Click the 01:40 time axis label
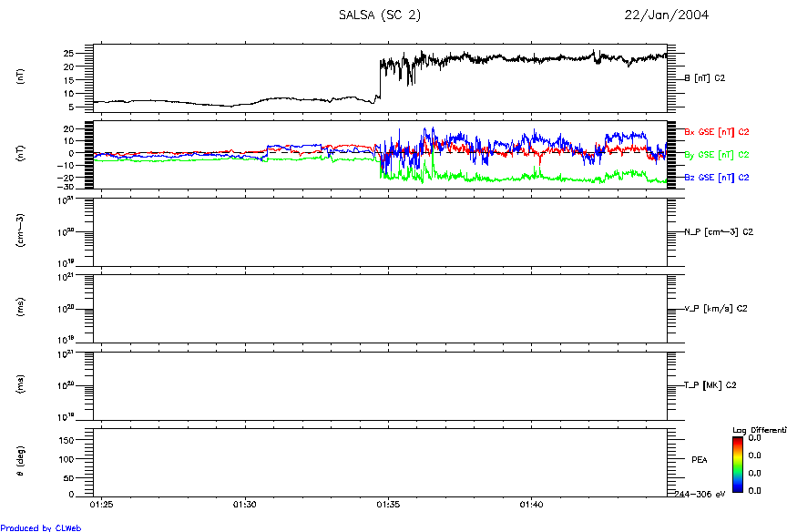 click(531, 505)
